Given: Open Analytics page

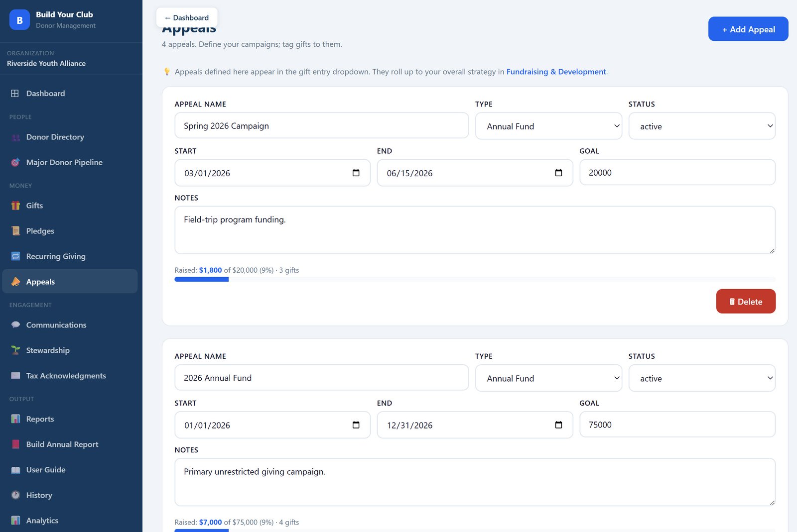Looking at the screenshot, I should [70, 521].
